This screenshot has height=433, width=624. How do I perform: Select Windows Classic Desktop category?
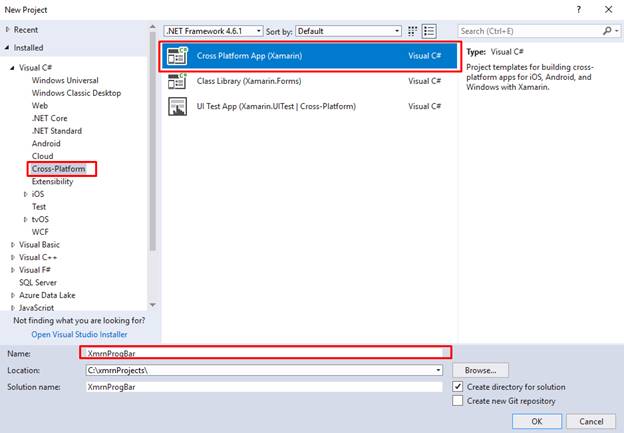coord(76,93)
